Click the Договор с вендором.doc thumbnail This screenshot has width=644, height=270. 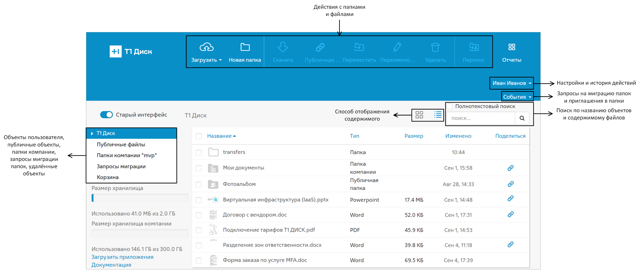213,215
